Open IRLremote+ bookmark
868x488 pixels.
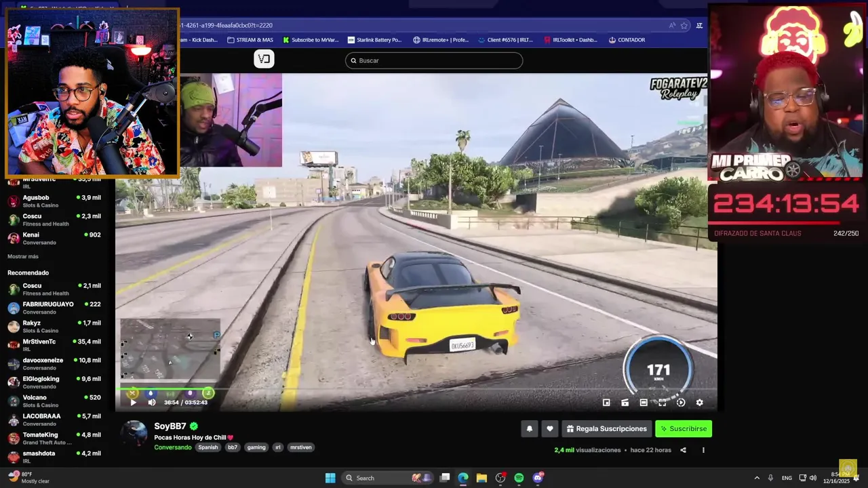(x=441, y=40)
